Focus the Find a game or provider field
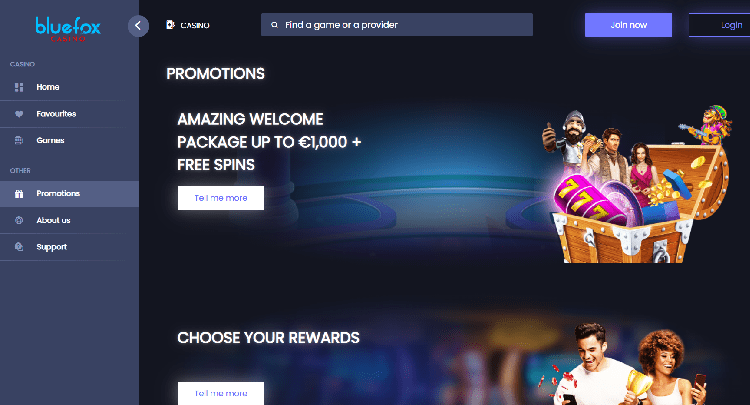The width and height of the screenshot is (750, 405). [x=397, y=24]
